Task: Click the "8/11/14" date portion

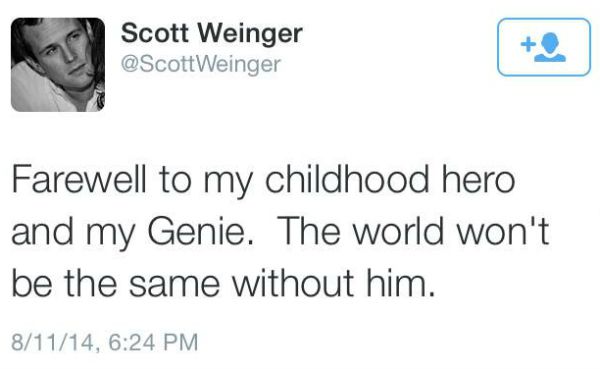Action: (x=52, y=342)
